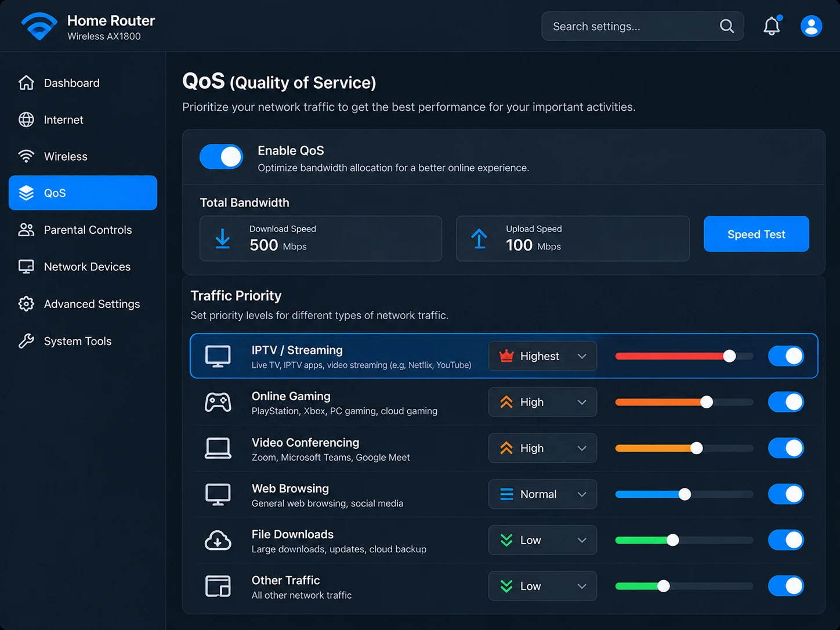Go to Dashboard in sidebar

(83, 83)
